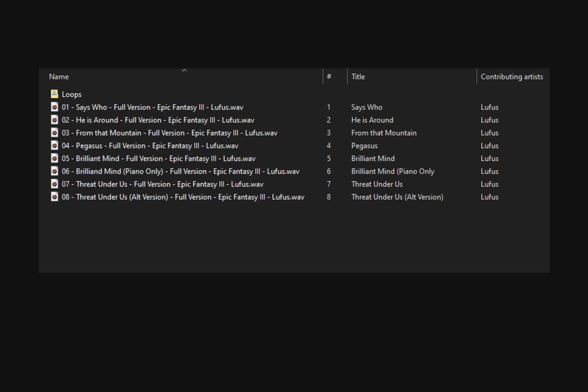The width and height of the screenshot is (588, 392).
Task: Click the 04 Pegasus audio file icon
Action: (x=54, y=146)
